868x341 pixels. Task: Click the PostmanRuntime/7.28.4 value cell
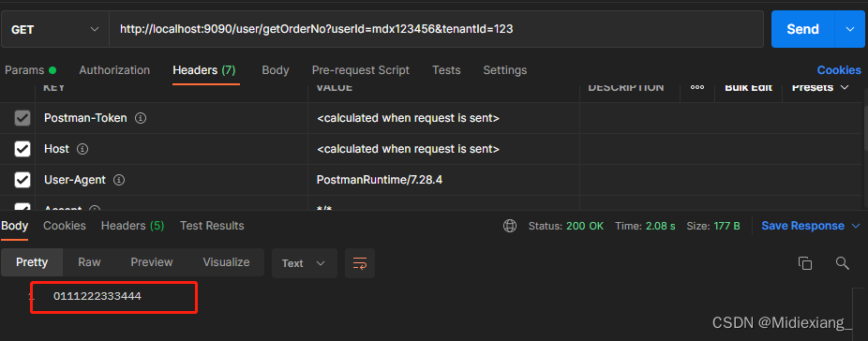[443, 180]
